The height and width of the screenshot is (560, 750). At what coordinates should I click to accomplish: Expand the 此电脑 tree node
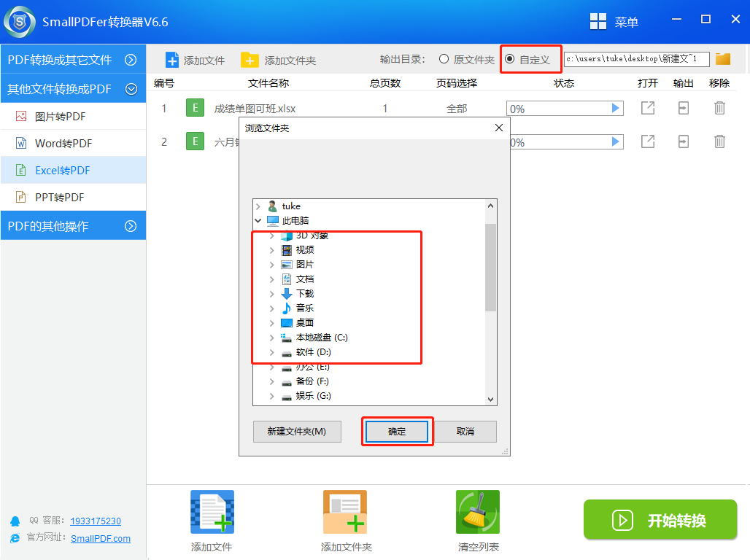click(259, 220)
